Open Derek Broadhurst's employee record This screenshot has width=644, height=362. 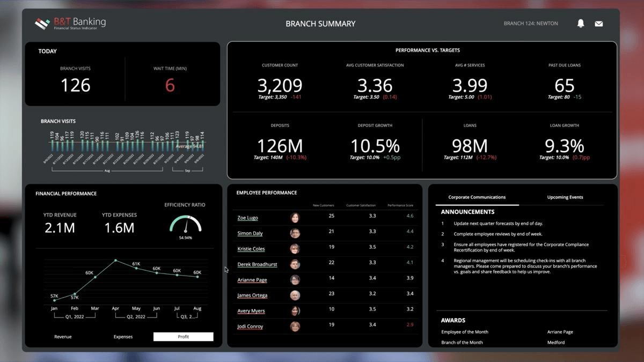(258, 264)
